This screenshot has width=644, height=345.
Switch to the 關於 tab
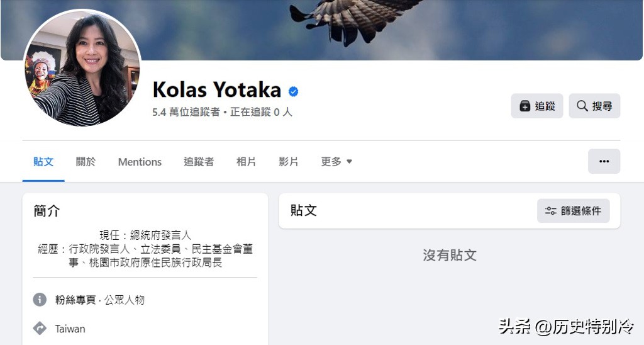[86, 162]
